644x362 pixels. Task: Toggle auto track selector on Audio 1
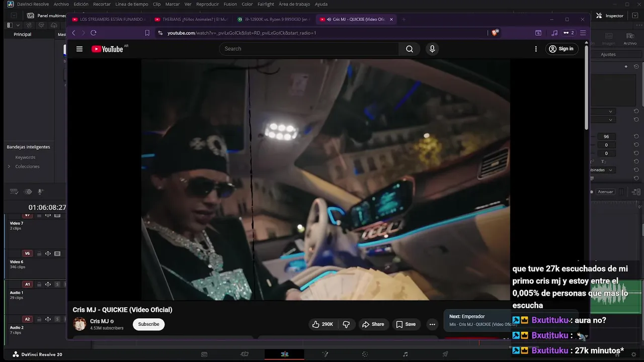point(48,284)
